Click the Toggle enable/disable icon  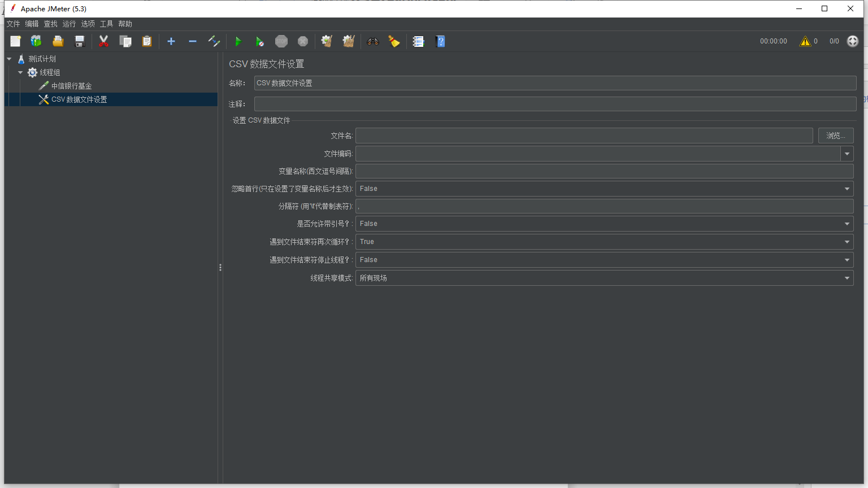click(x=214, y=41)
